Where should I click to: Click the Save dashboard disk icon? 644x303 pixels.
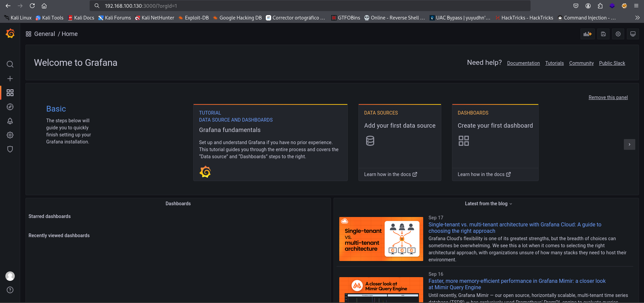(x=603, y=34)
